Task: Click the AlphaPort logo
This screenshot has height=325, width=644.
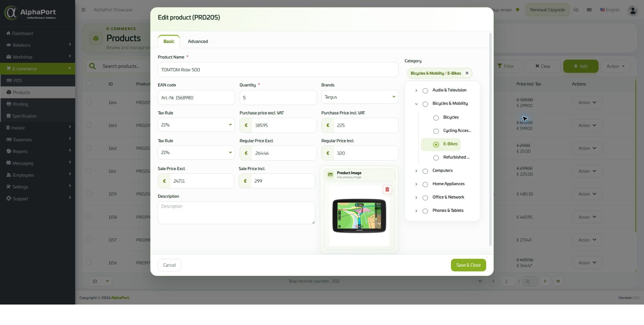Action: (30, 13)
